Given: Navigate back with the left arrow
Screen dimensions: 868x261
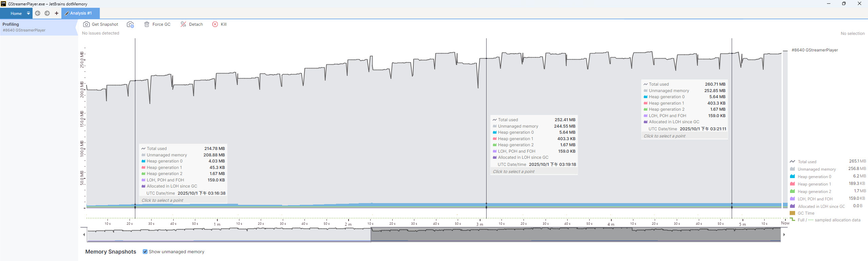Looking at the screenshot, I should tap(38, 13).
